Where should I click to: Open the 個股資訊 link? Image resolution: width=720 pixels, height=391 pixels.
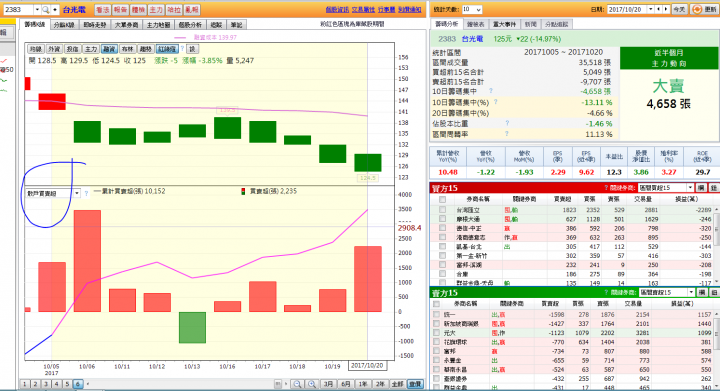(337, 10)
